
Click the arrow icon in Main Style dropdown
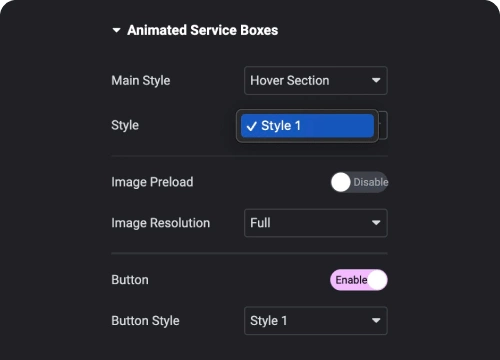[376, 80]
